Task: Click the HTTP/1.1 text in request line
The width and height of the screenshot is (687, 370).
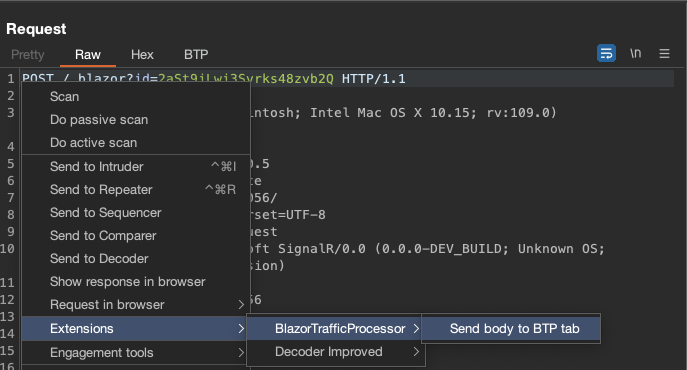Action: (374, 79)
